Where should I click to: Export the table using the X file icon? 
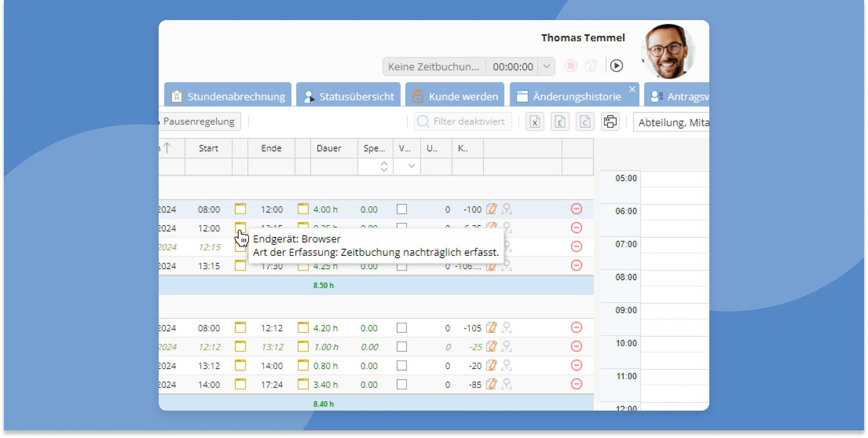(535, 122)
